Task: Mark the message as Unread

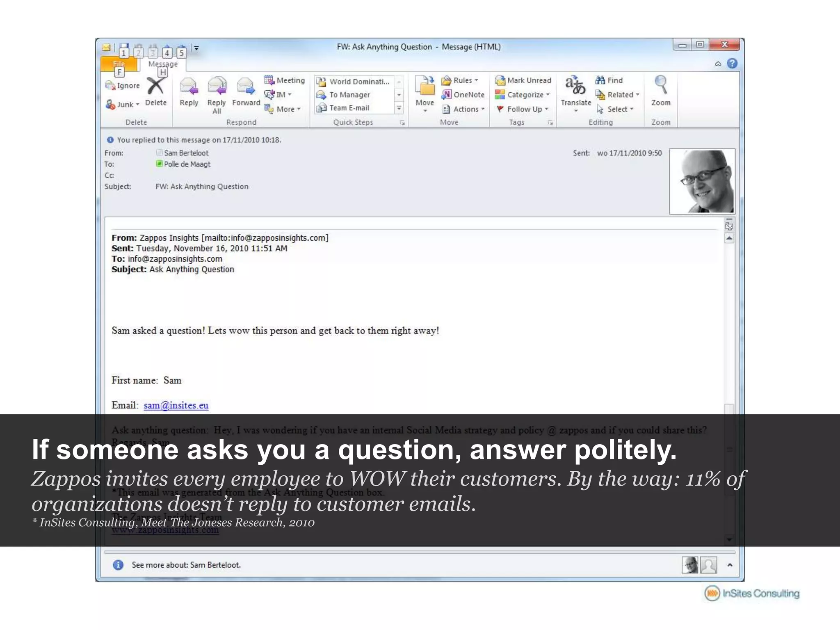Action: 523,80
